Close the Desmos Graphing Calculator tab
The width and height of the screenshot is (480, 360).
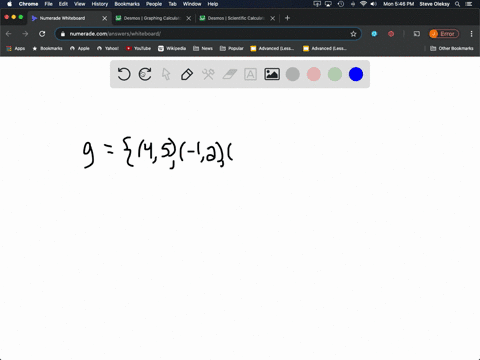(189, 18)
